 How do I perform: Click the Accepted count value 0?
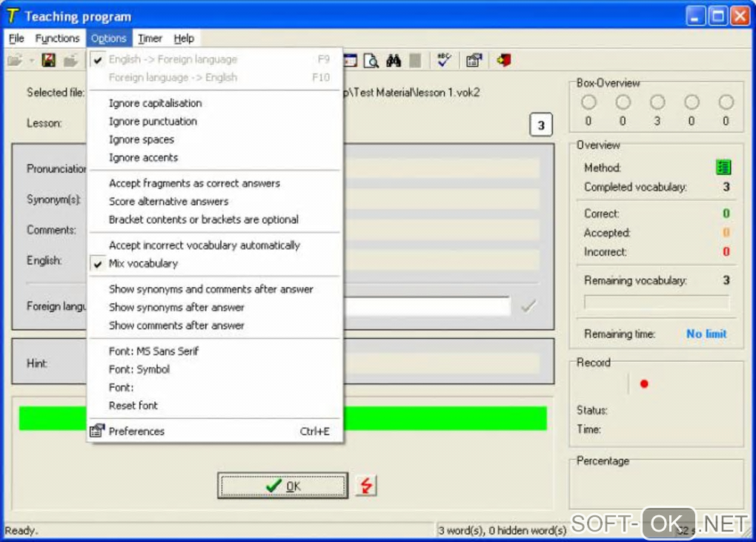point(726,232)
